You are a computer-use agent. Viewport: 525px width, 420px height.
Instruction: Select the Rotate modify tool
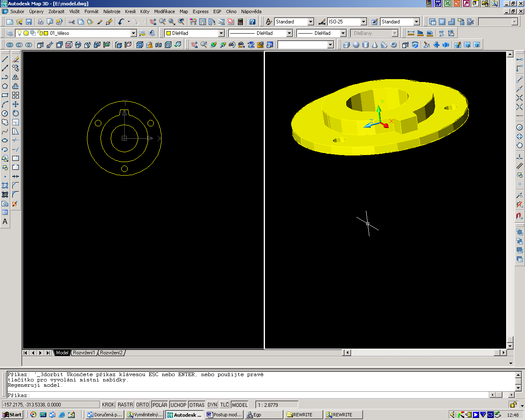click(16, 114)
